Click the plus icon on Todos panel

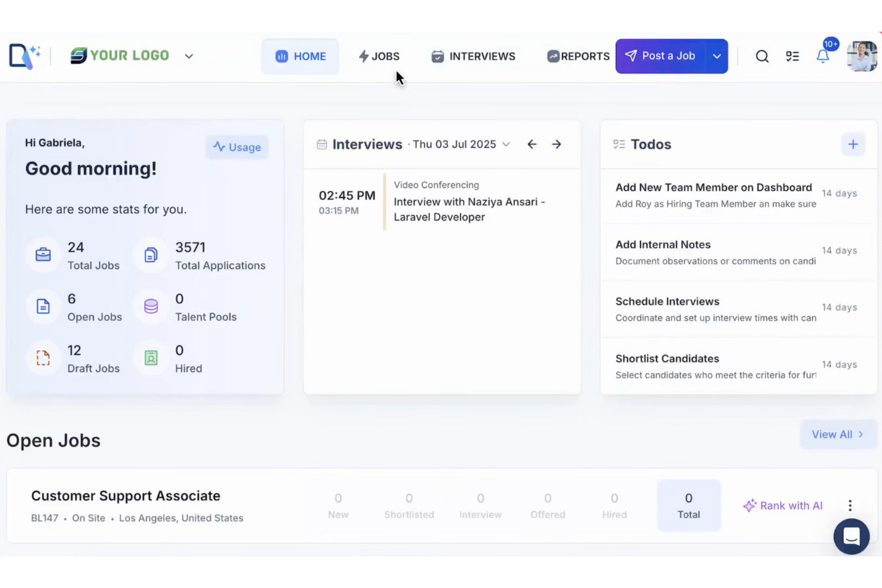click(x=853, y=144)
